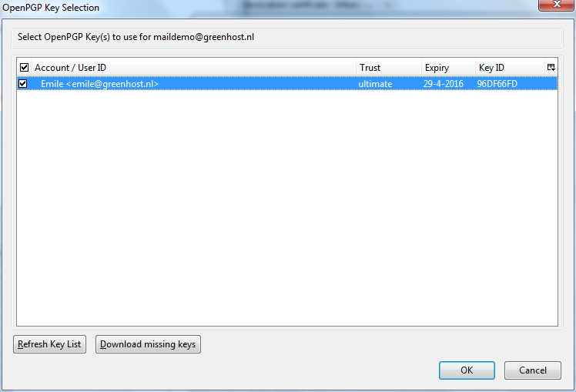The height and width of the screenshot is (392, 576).
Task: Sort the list by Expiry column
Action: click(448, 68)
